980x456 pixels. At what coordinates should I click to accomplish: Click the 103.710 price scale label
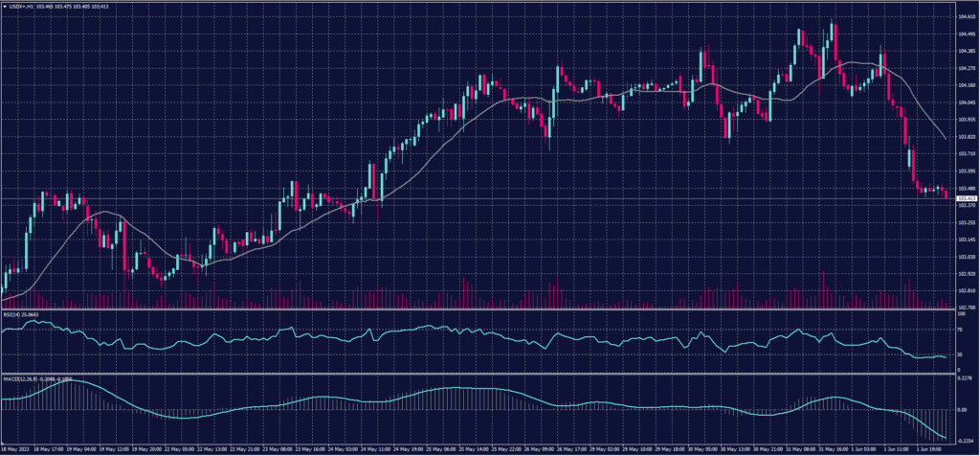point(967,153)
